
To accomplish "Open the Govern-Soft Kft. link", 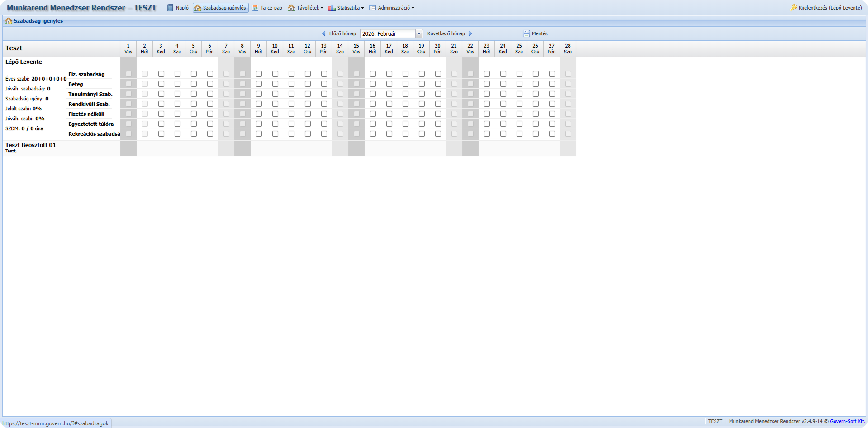I will pos(847,421).
